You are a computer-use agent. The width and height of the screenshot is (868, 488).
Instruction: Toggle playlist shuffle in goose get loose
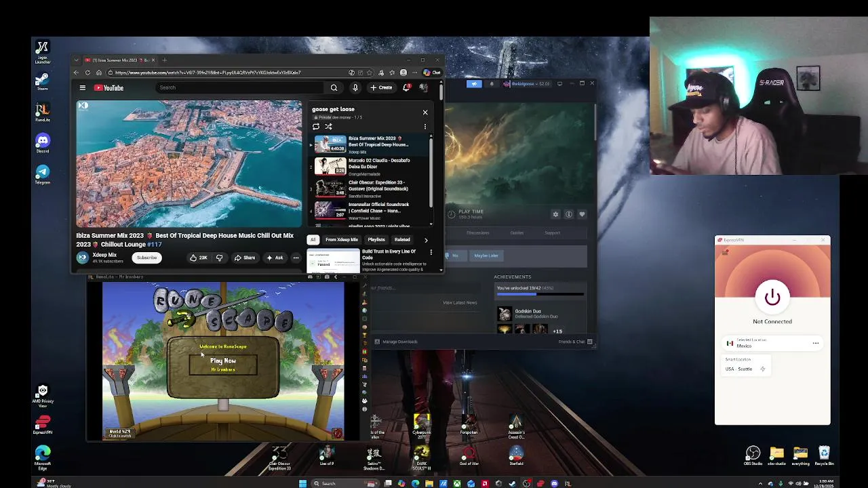328,126
